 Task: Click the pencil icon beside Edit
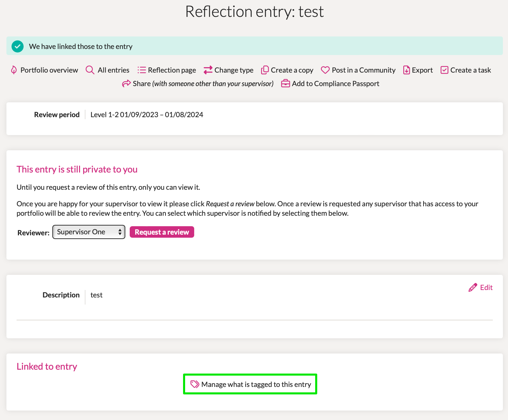[x=473, y=287]
